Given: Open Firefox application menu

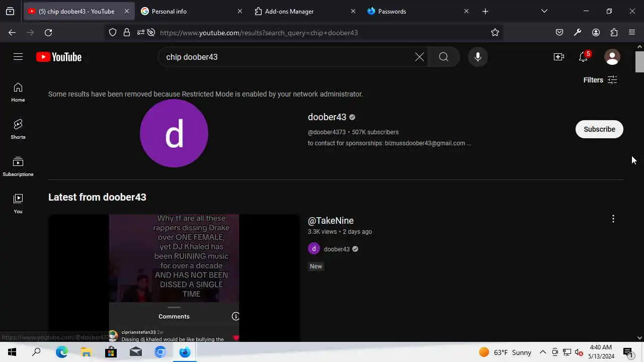Looking at the screenshot, I should (x=632, y=32).
